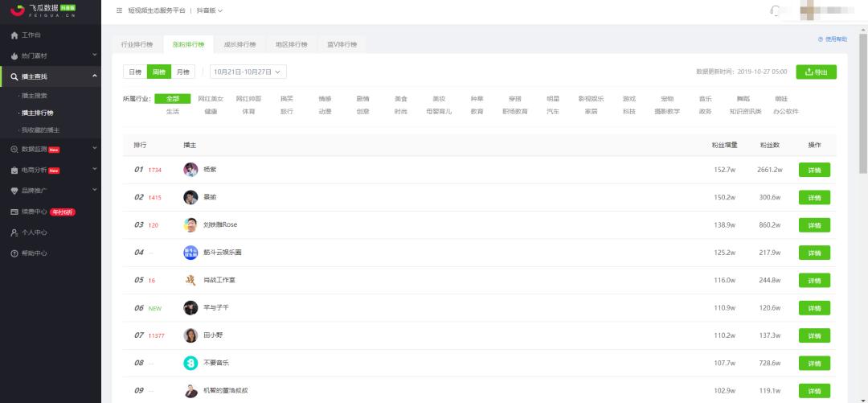Click the headset support icon in header
Screen dimensions: 868x403
point(776,10)
